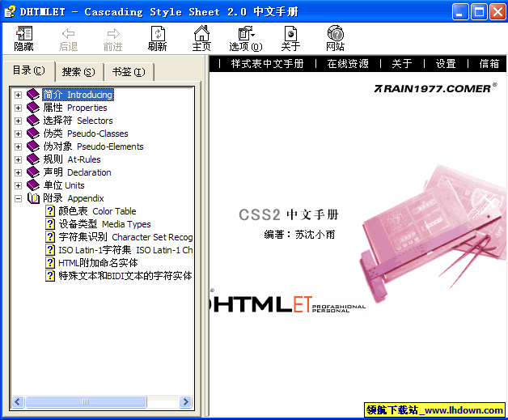Click the book icon beside 声明 Declaration
The height and width of the screenshot is (420, 508).
33,172
